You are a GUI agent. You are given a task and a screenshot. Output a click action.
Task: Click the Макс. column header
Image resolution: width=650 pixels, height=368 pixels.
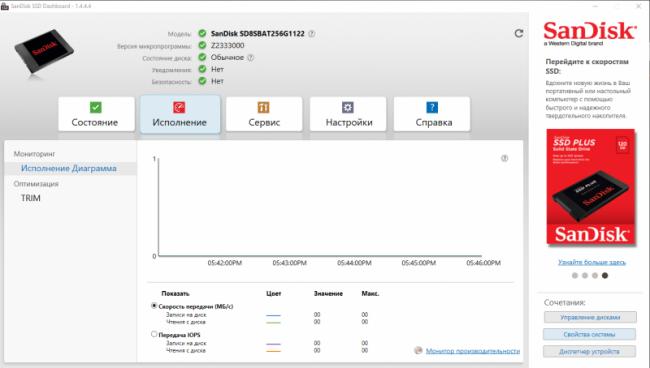370,293
